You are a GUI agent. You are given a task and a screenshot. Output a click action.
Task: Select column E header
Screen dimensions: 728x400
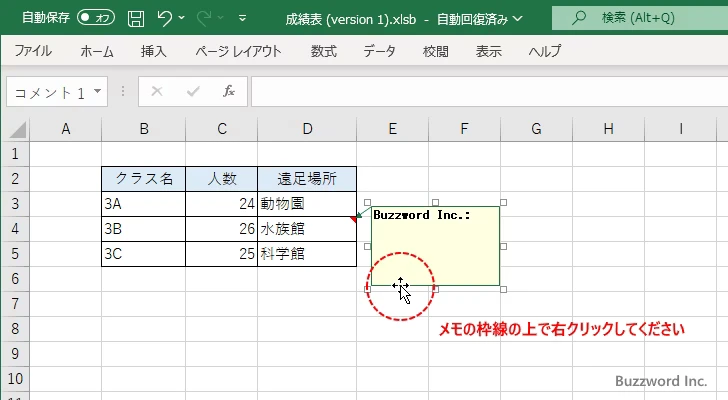[x=392, y=129]
